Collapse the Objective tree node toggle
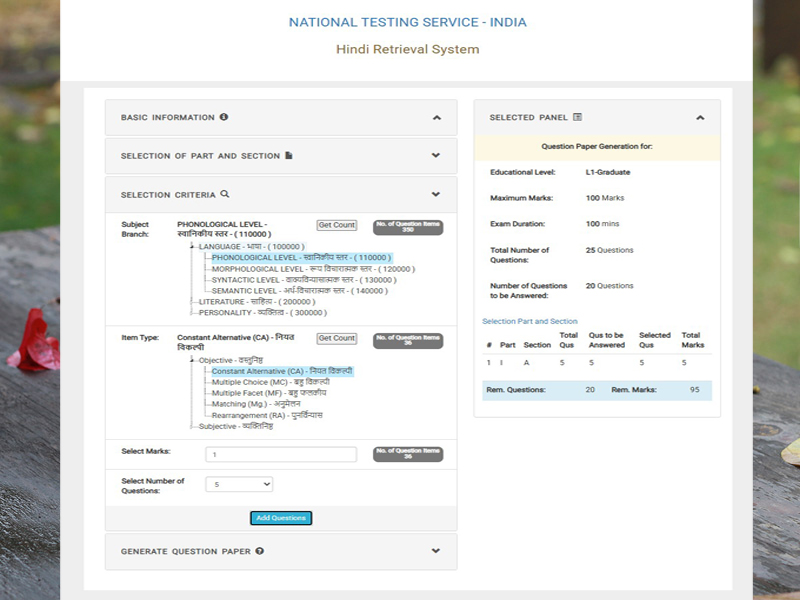This screenshot has width=800, height=600. click(x=192, y=360)
